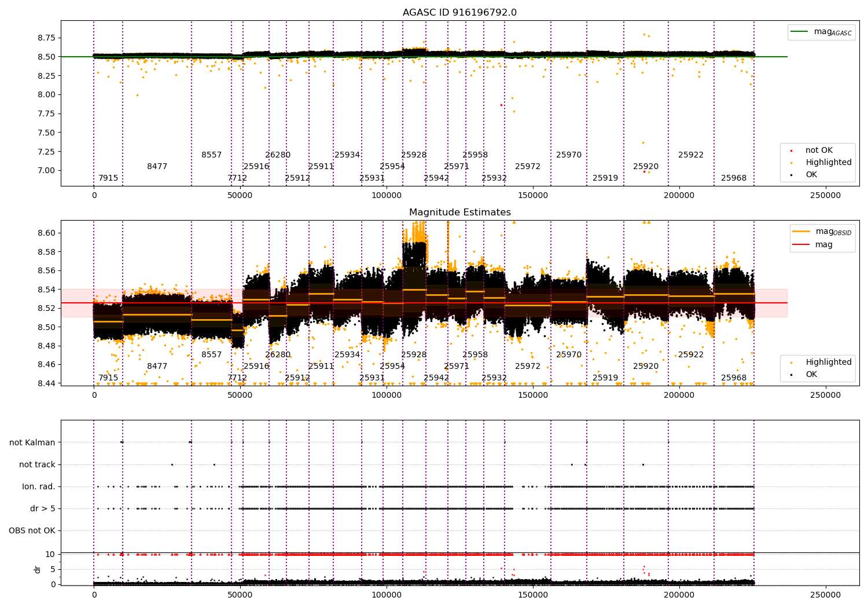Click obsid label 25928 in top plot
Image resolution: width=868 pixels, height=608 pixels.
point(414,155)
